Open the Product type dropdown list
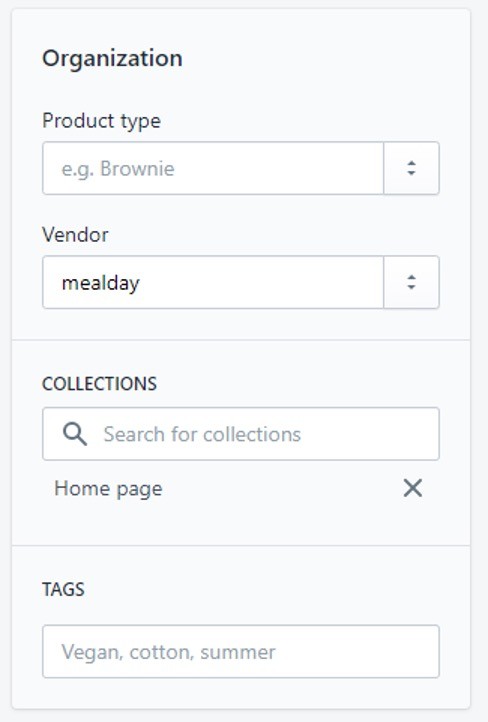The image size is (488, 722). 411,168
